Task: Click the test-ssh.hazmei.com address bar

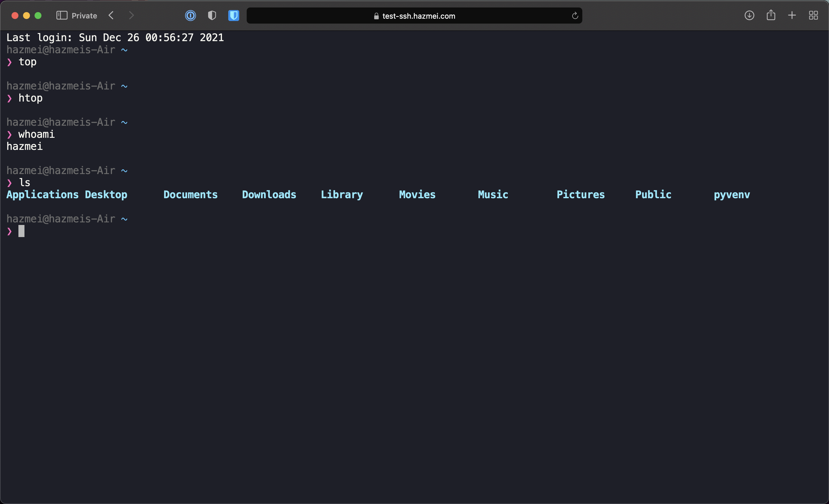Action: pos(419,16)
